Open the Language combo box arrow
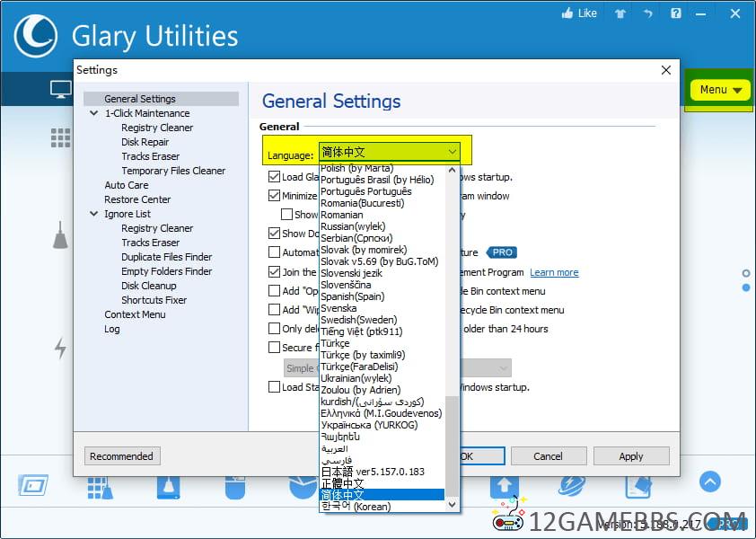 click(452, 153)
